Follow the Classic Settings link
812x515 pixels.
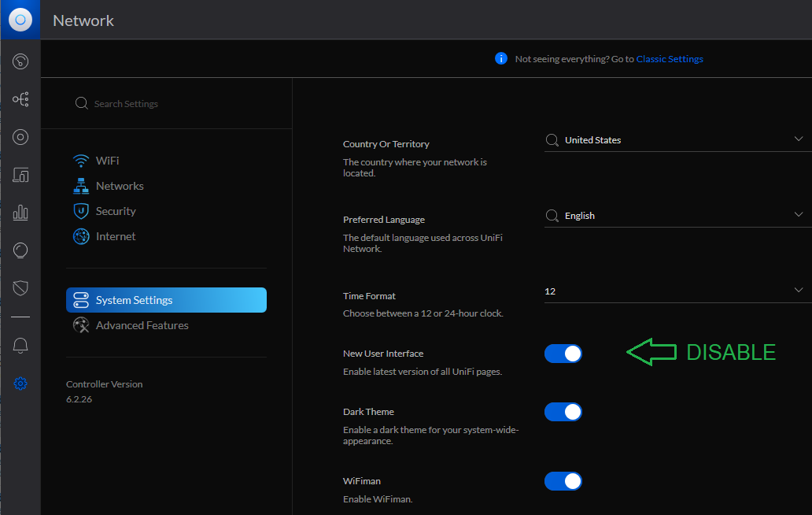[x=670, y=59]
